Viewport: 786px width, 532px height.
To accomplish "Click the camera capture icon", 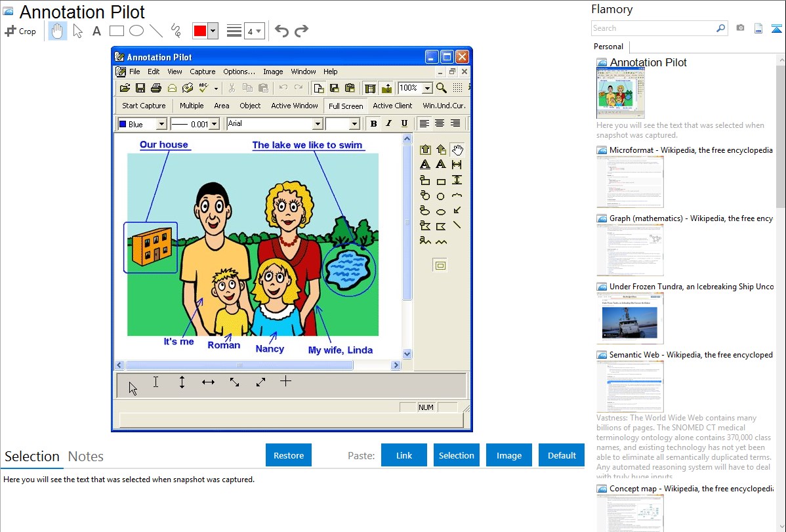I will tap(740, 28).
